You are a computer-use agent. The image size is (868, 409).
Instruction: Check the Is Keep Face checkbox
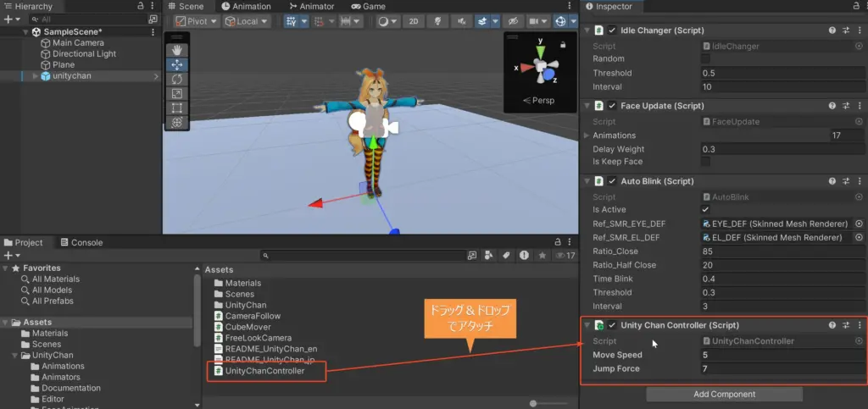pyautogui.click(x=705, y=162)
